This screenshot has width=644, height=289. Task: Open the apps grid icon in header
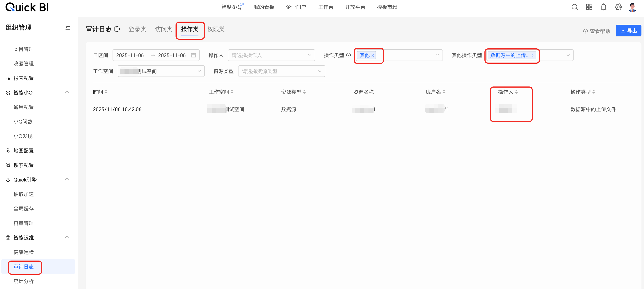[589, 7]
